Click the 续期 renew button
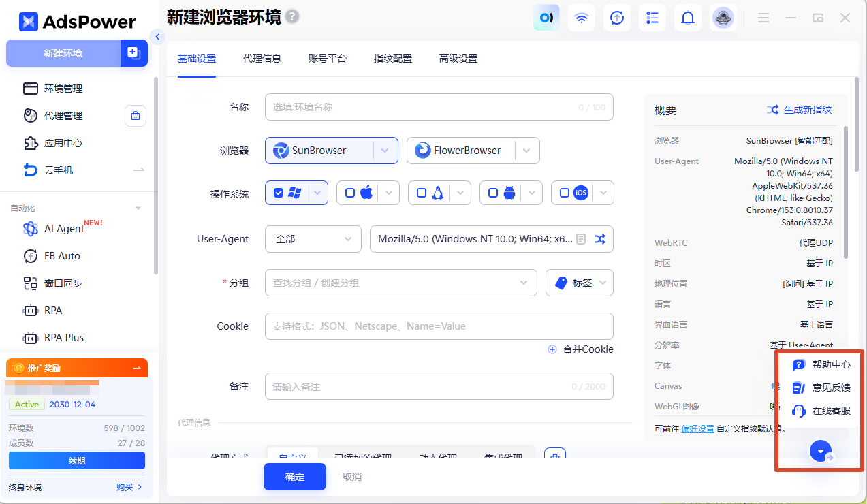This screenshot has width=867, height=504. pyautogui.click(x=77, y=461)
